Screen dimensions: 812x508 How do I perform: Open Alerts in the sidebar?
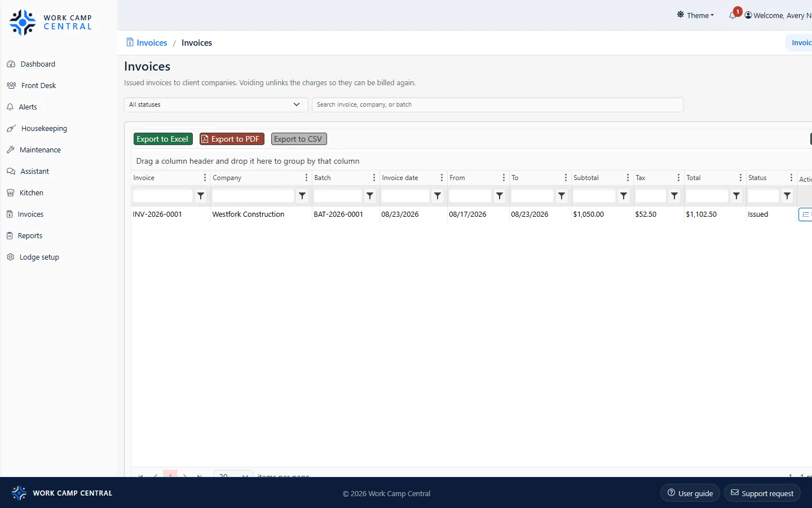click(x=22, y=107)
